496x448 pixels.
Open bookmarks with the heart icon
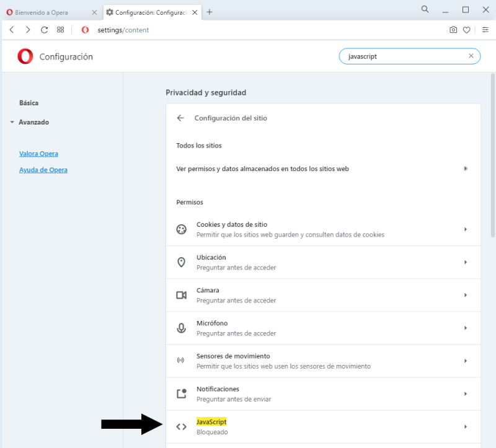(467, 29)
